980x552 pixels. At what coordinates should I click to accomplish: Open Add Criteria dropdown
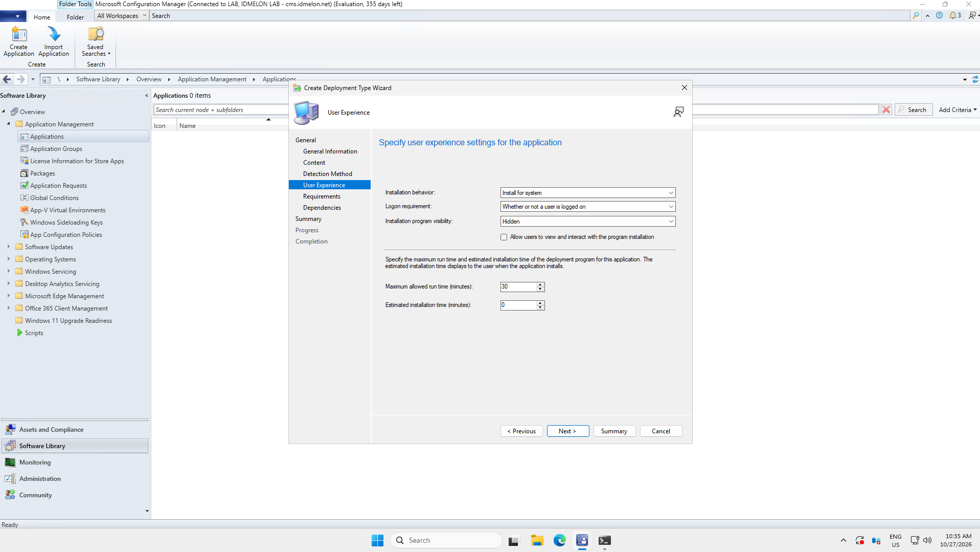pyautogui.click(x=958, y=110)
